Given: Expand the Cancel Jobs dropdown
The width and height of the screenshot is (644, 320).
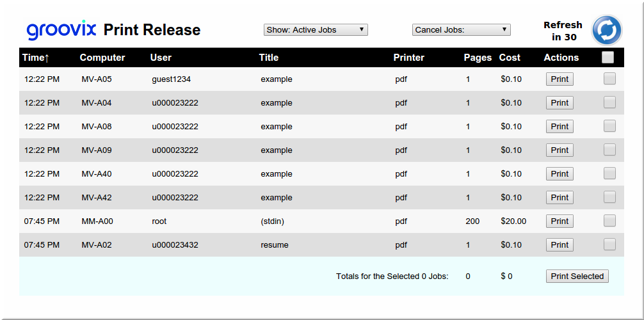Looking at the screenshot, I should [x=461, y=29].
